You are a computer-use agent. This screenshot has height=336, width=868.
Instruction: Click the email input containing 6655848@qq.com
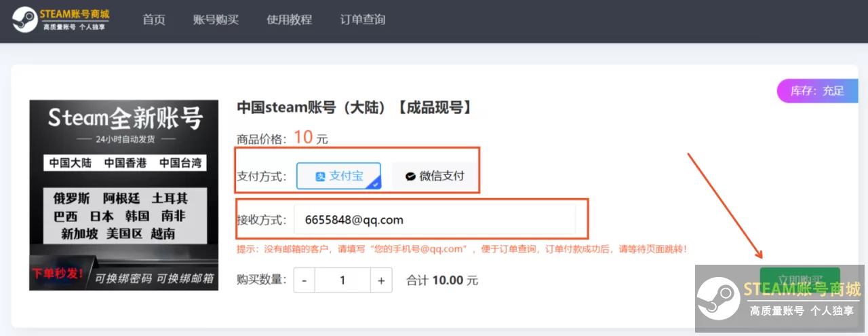[435, 220]
